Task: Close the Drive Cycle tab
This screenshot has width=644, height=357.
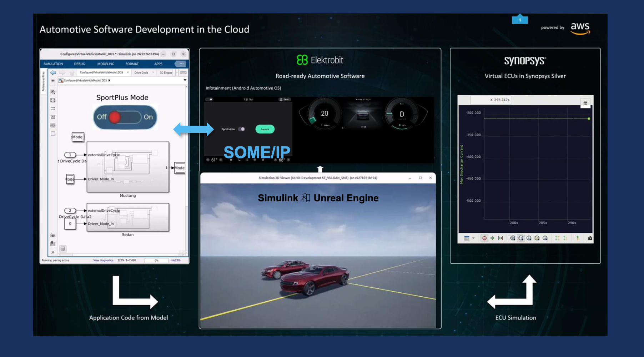Action: click(x=153, y=72)
